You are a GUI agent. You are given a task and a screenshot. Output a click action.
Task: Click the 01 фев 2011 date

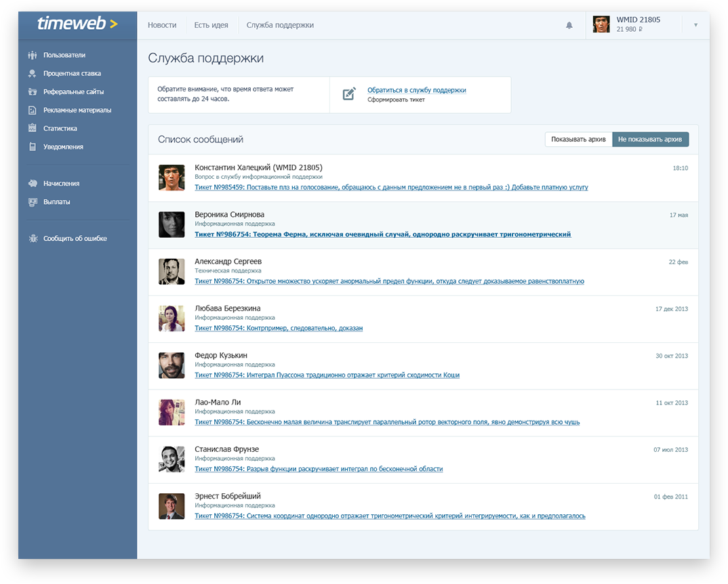pos(671,497)
